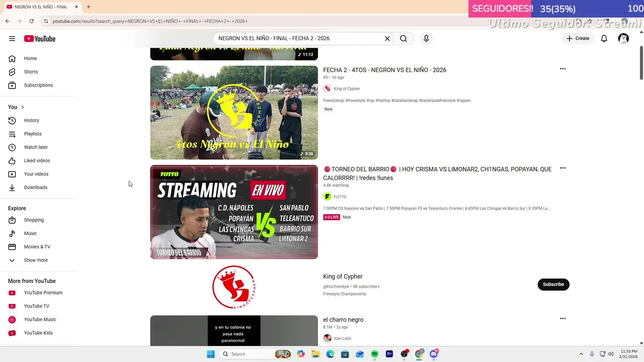
Task: Open more options for el charro negro video
Action: tap(562, 318)
